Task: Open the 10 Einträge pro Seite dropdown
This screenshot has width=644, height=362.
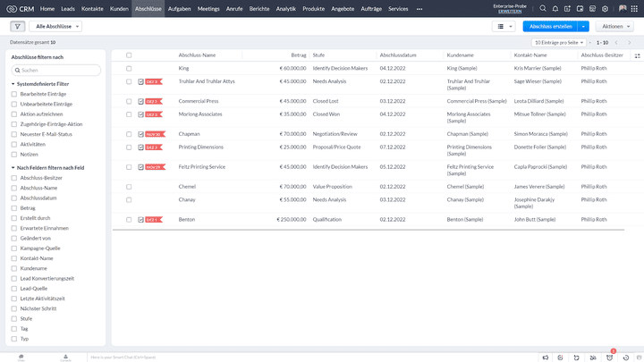Action: click(561, 42)
